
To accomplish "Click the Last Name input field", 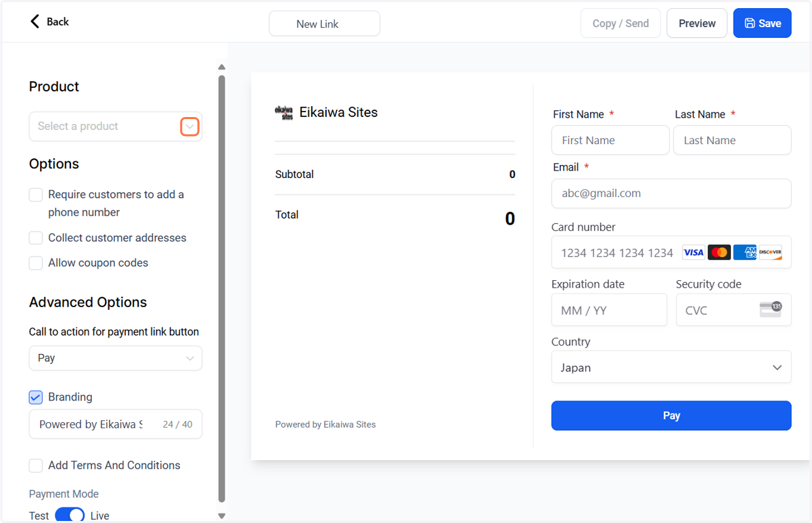I will tap(732, 140).
